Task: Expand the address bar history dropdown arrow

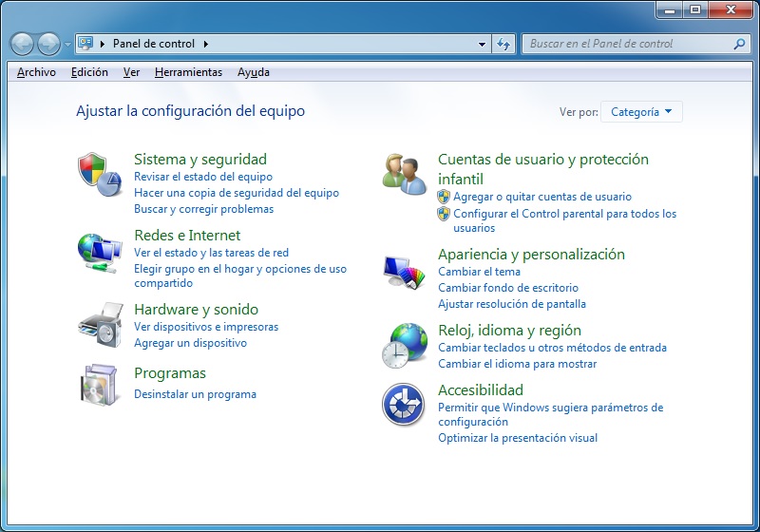Action: click(482, 44)
